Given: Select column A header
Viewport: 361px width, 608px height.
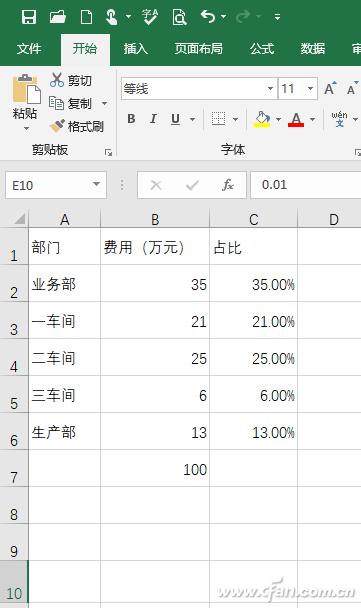Looking at the screenshot, I should click(x=65, y=219).
